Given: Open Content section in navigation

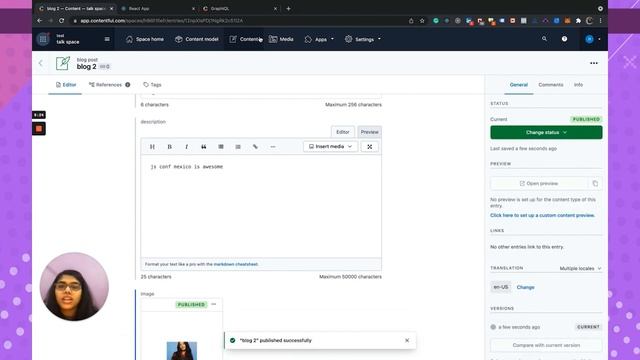Looking at the screenshot, I should (x=245, y=39).
